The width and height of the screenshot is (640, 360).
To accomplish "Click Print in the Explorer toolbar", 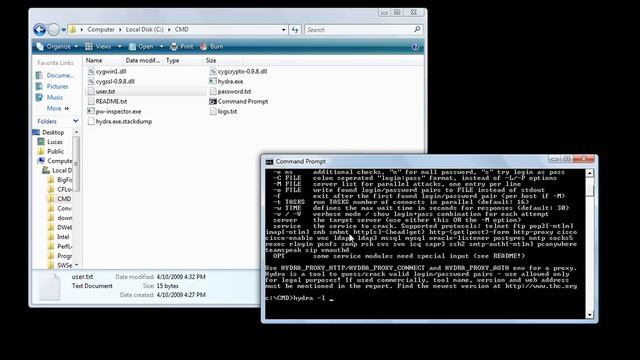I will pyautogui.click(x=182, y=47).
